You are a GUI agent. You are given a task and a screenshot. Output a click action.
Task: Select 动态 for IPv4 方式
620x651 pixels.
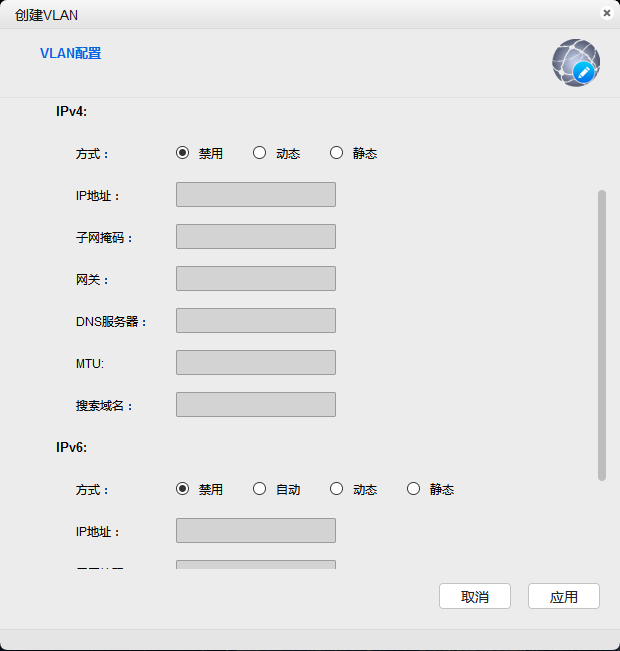click(260, 153)
